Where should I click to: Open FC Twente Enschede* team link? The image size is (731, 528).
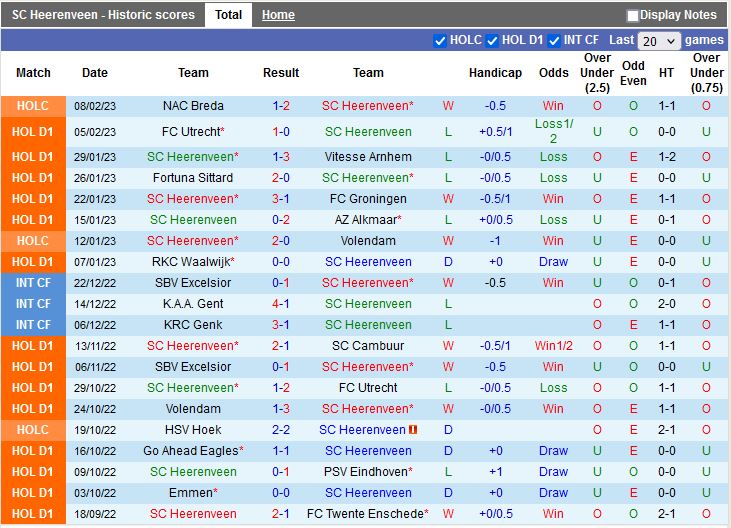coord(368,514)
